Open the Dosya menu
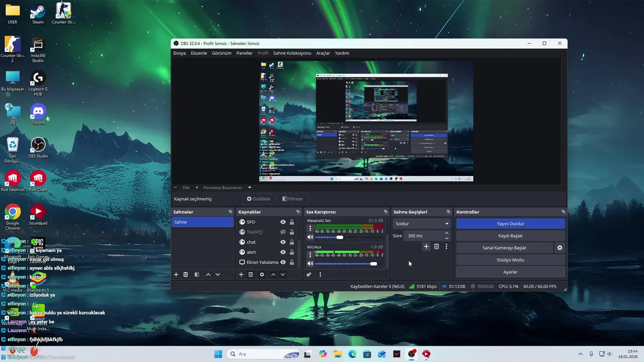Viewport: 644px width, 362px height. (x=180, y=53)
